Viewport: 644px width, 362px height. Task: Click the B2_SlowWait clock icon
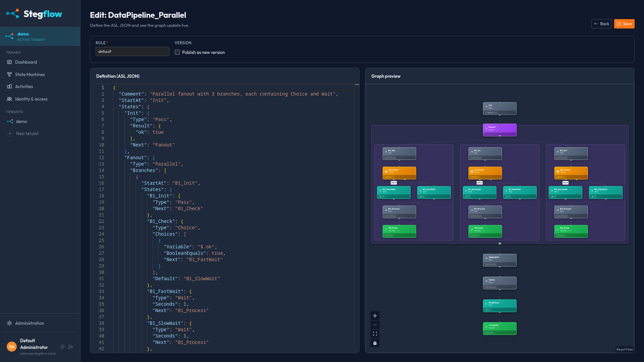[x=552, y=190]
